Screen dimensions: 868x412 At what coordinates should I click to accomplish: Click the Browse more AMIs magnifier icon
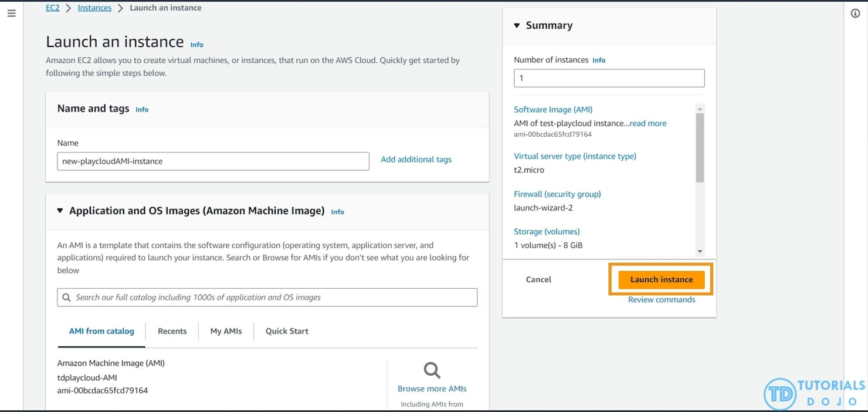[432, 370]
